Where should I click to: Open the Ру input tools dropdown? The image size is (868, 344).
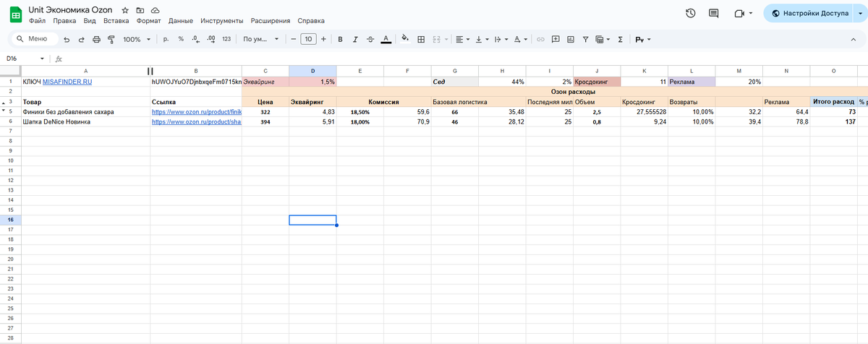[643, 39]
